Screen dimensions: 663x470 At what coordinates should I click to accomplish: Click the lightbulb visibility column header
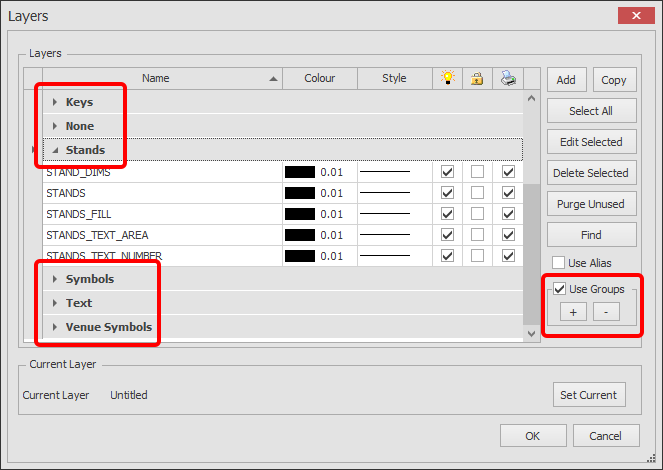(x=447, y=78)
